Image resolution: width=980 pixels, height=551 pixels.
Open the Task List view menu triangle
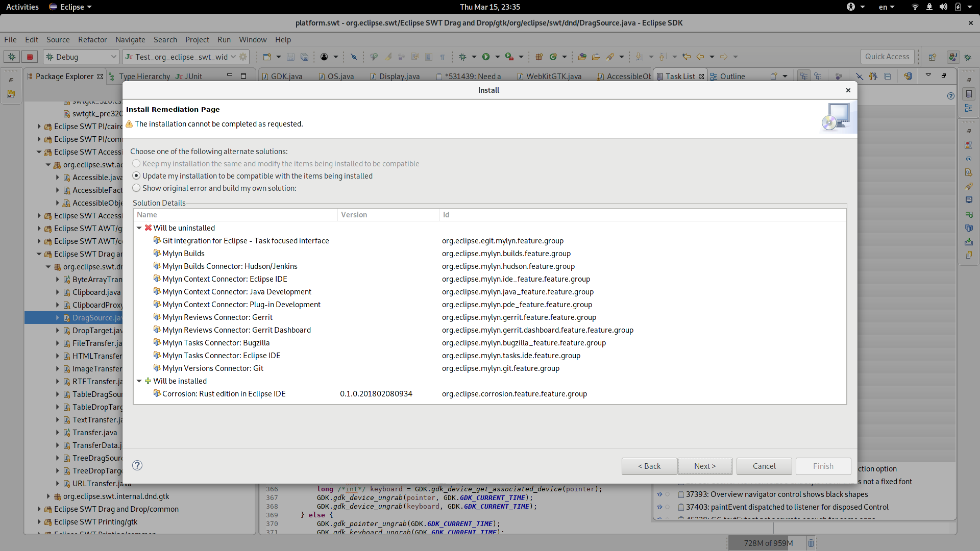(x=928, y=76)
